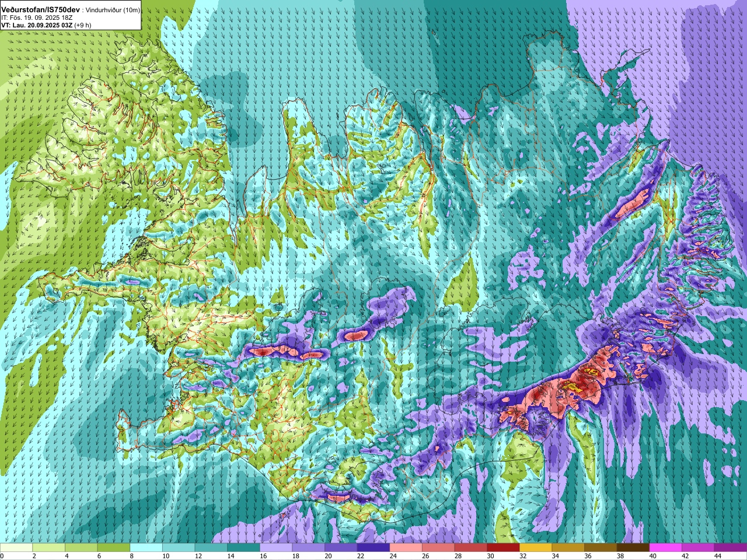Click the 'Veðurstofan/IS750dev' title text
This screenshot has width=747, height=560.
point(40,10)
